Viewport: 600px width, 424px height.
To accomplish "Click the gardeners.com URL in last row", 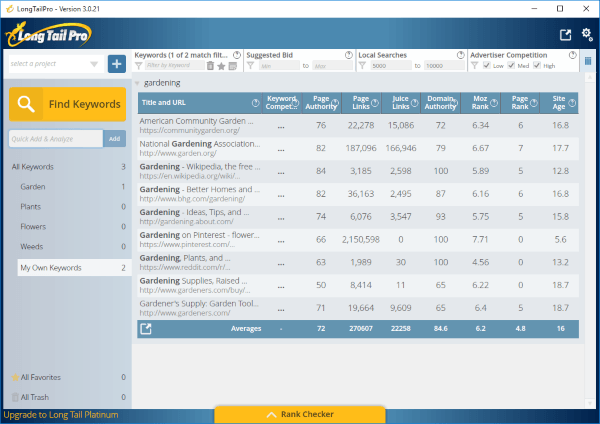I will coord(185,313).
